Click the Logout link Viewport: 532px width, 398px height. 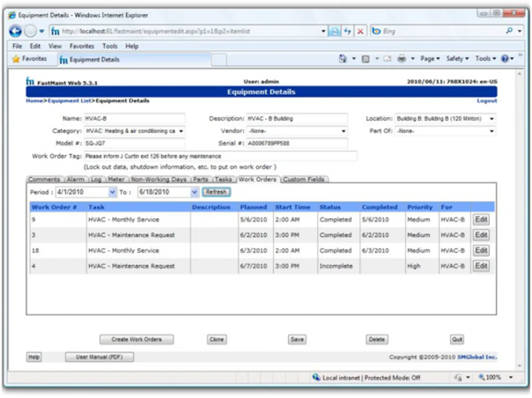pyautogui.click(x=487, y=101)
